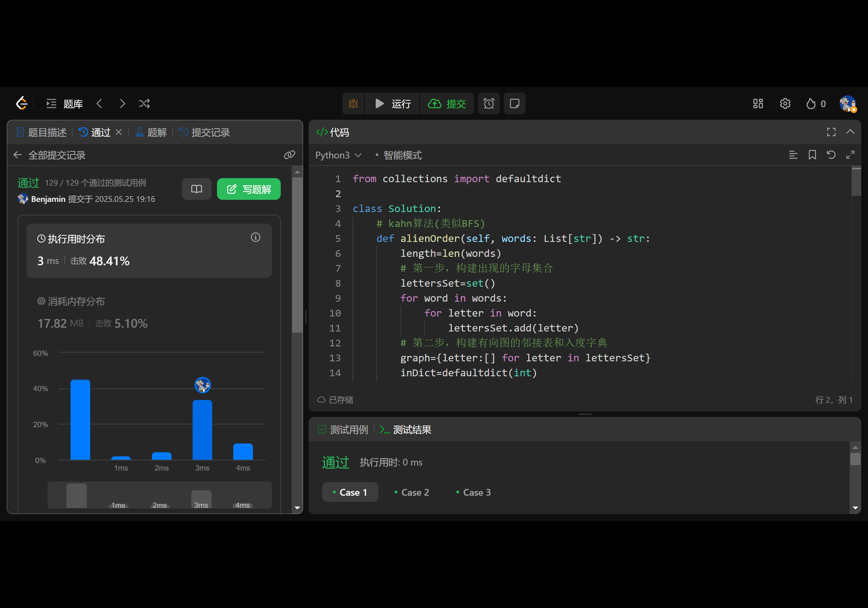Copy submission link via chain icon
The image size is (868, 608).
[x=289, y=155]
